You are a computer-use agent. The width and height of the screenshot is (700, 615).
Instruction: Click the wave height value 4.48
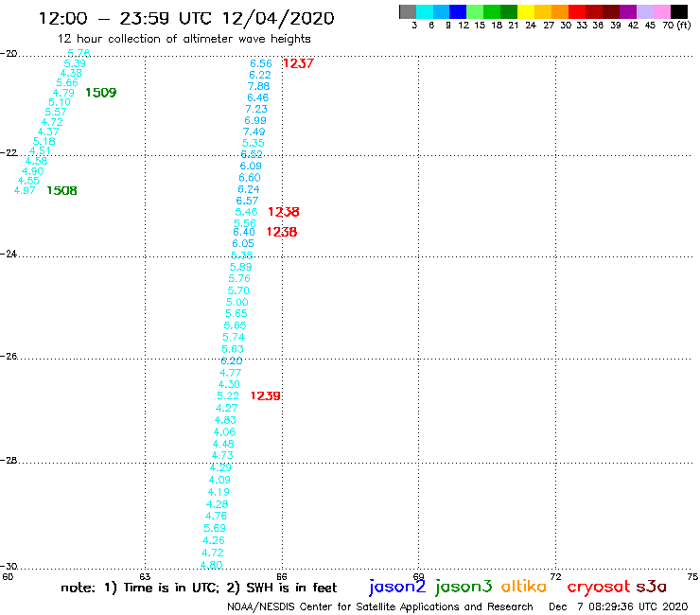223,444
